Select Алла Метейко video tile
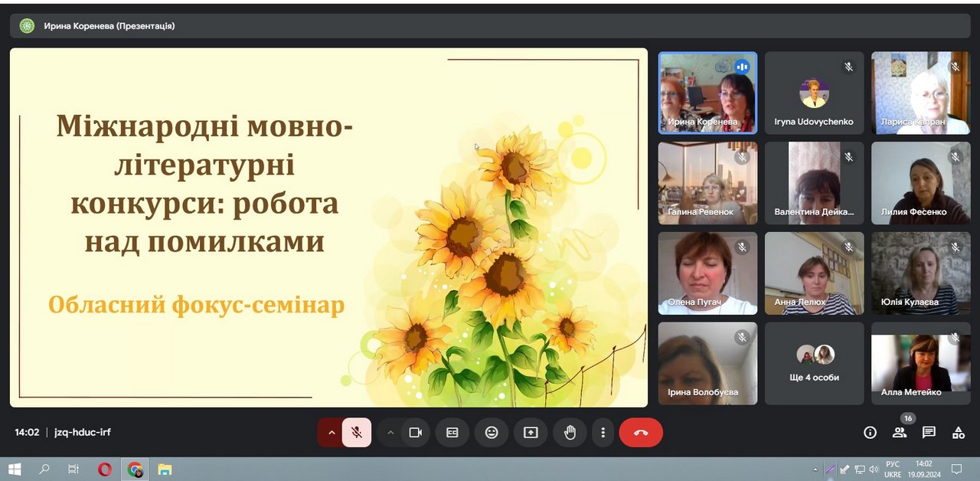 pos(921,363)
